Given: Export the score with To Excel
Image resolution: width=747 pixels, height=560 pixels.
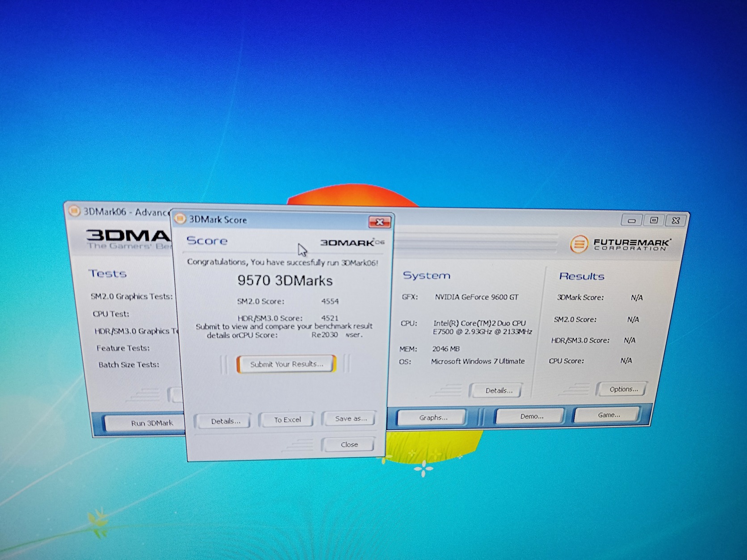Looking at the screenshot, I should [x=287, y=420].
